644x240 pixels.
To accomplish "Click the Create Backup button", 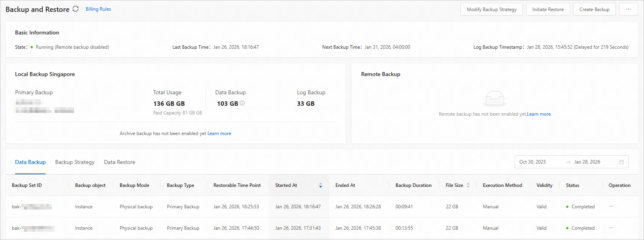I will pos(594,9).
